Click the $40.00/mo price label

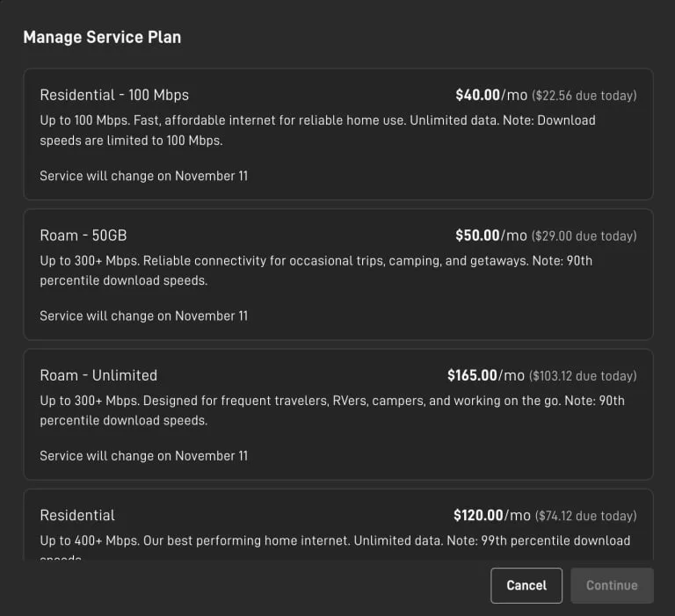coord(490,95)
